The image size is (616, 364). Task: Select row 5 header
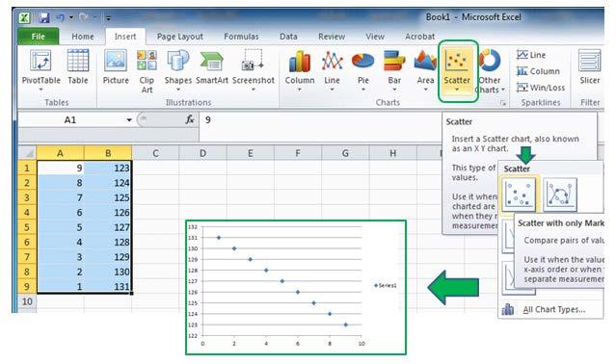[27, 227]
